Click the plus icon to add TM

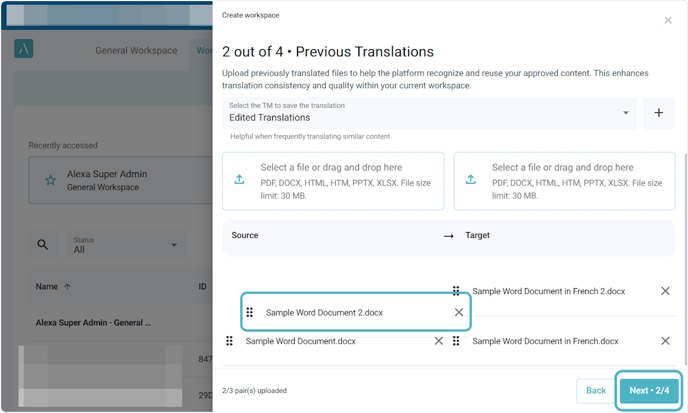(658, 113)
